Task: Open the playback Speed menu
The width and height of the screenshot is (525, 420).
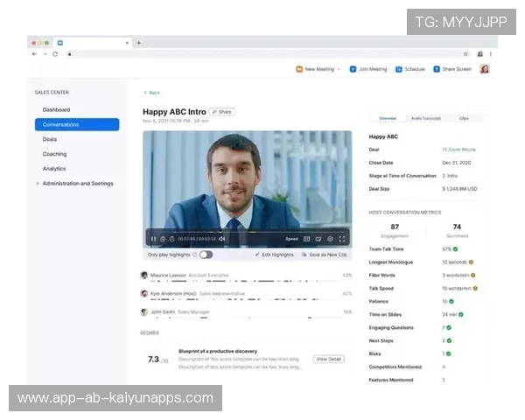Action: [x=291, y=238]
